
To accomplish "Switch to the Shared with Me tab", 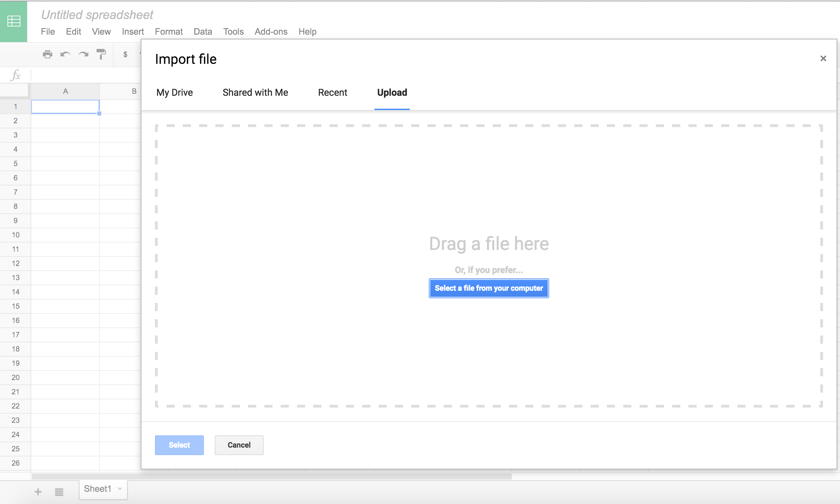I will tap(256, 92).
